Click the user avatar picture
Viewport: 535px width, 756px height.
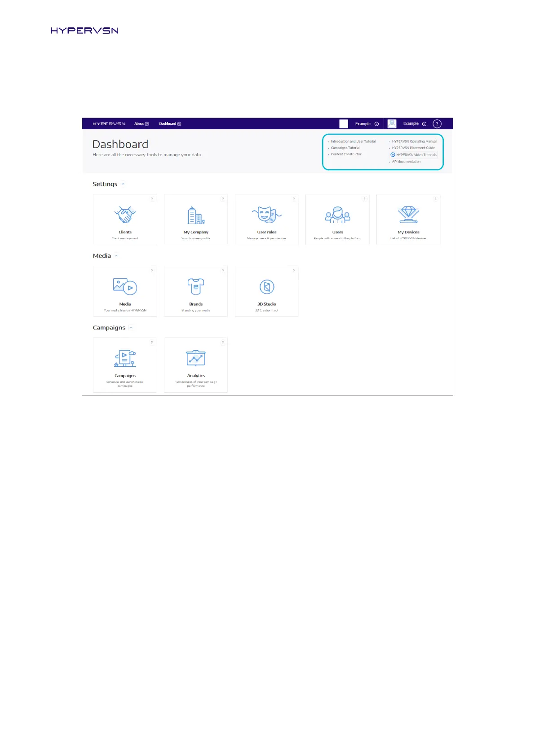tap(392, 124)
